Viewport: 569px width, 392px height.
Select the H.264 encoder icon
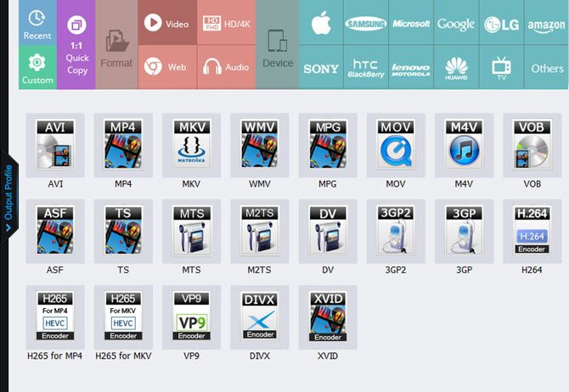(532, 231)
